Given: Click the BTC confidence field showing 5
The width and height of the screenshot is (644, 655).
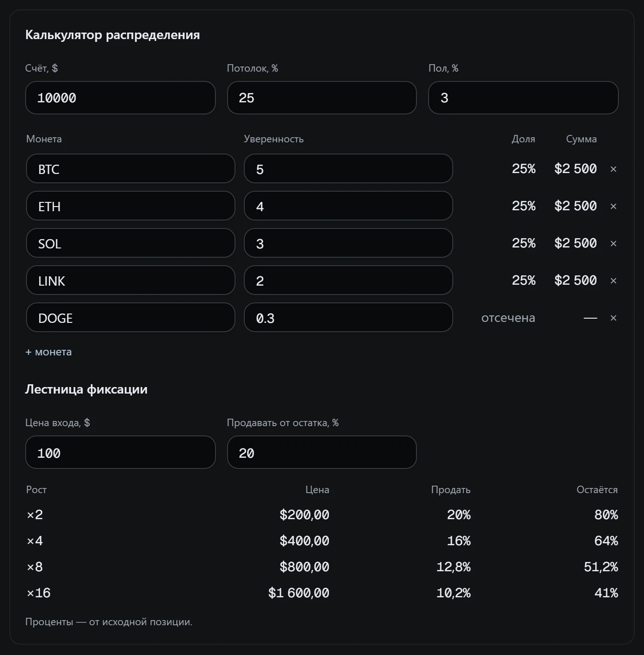Looking at the screenshot, I should pos(349,168).
